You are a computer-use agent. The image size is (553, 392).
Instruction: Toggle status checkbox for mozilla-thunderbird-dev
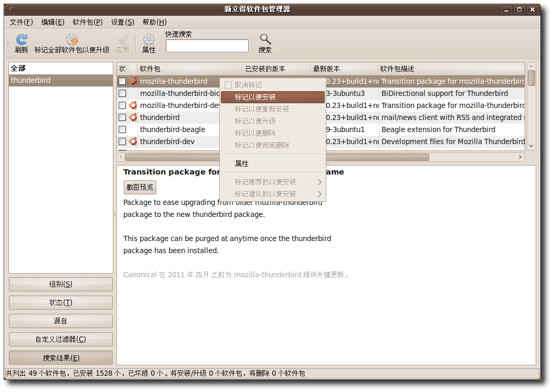(x=122, y=105)
